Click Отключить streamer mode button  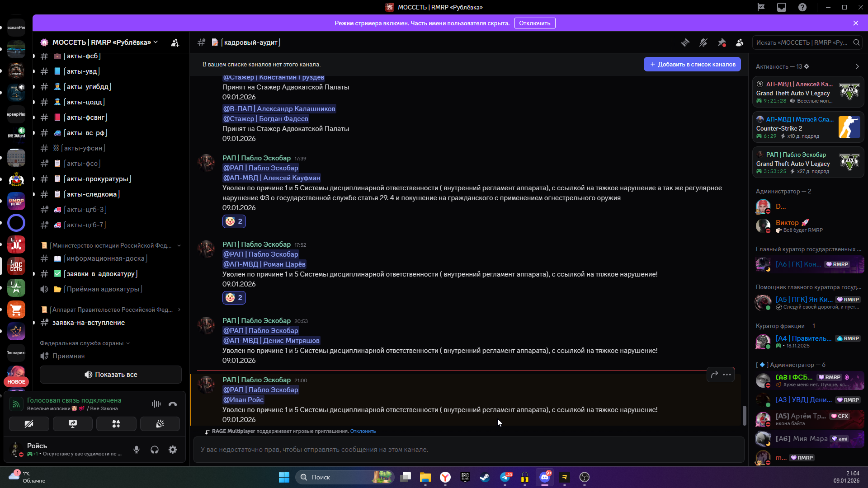coord(534,23)
